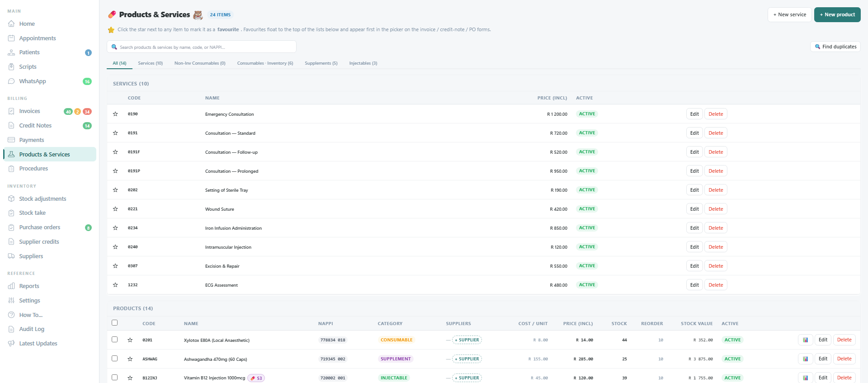Click the Home icon in the sidebar
This screenshot has width=868, height=383.
click(11, 24)
